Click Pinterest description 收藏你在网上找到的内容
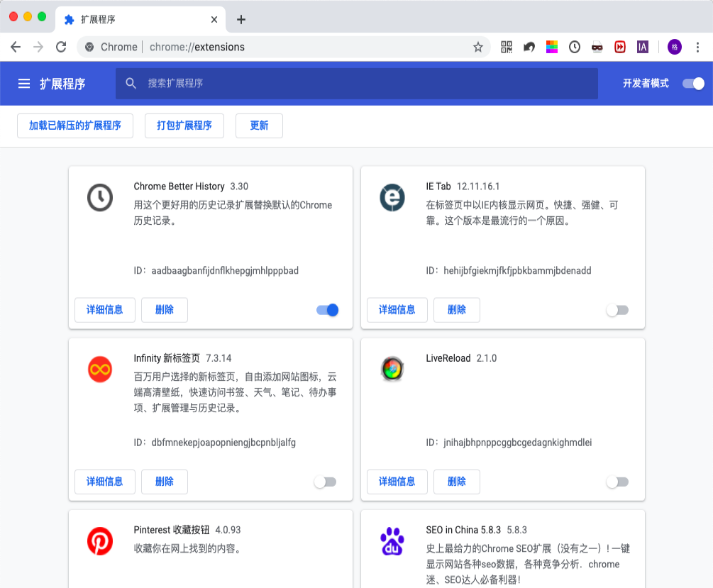 (x=187, y=548)
